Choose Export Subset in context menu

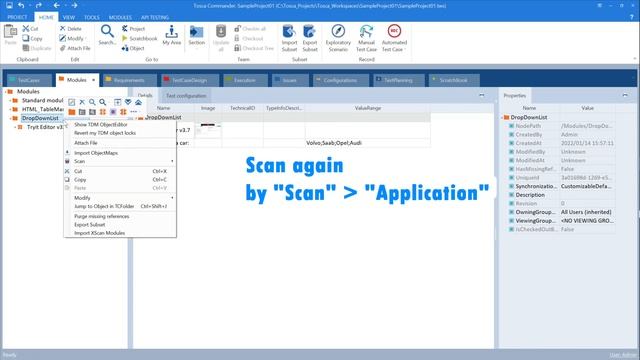pyautogui.click(x=120, y=224)
